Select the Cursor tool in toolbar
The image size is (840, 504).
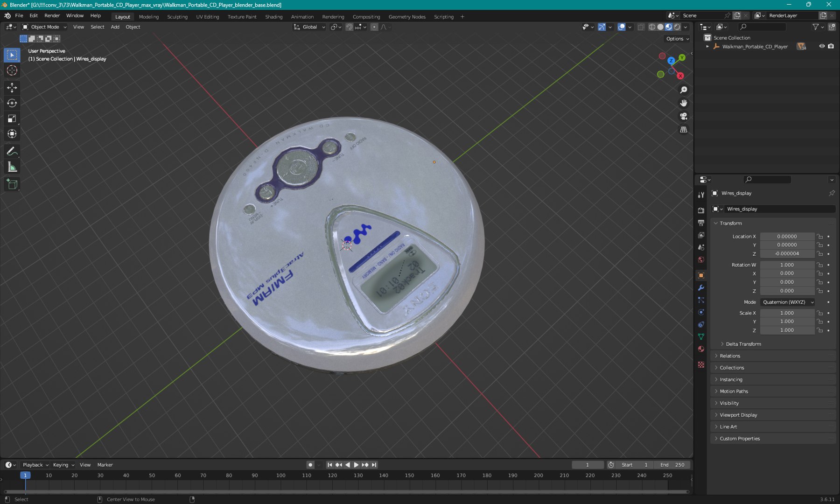point(12,70)
